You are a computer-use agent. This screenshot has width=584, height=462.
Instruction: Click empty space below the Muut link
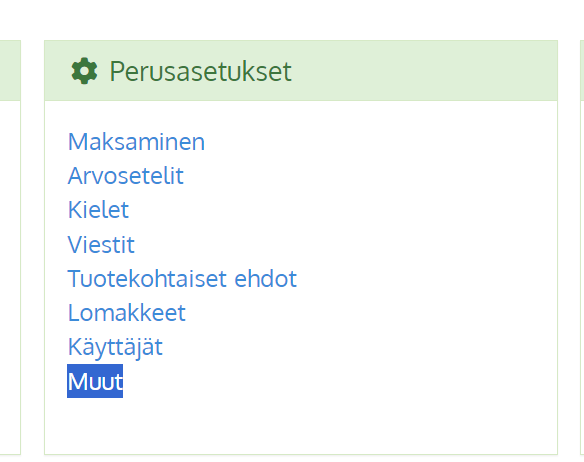(x=301, y=427)
